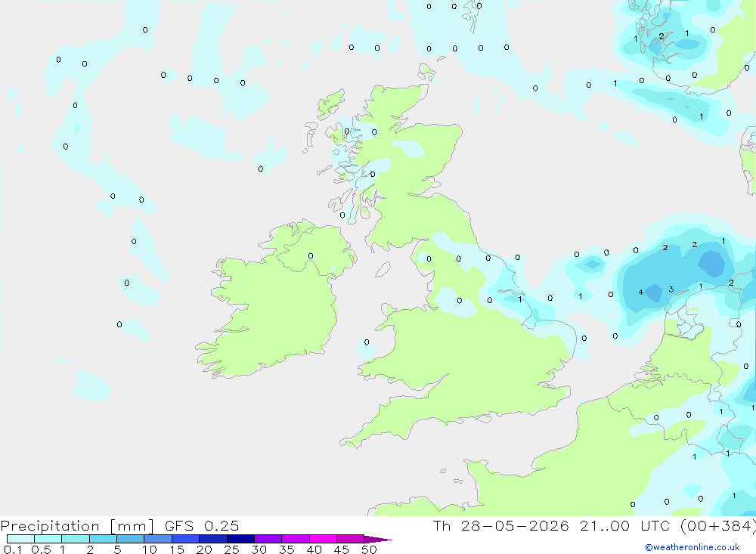Click the 2–5 mm cyan legend swatch
The image size is (756, 554).
[x=103, y=539]
